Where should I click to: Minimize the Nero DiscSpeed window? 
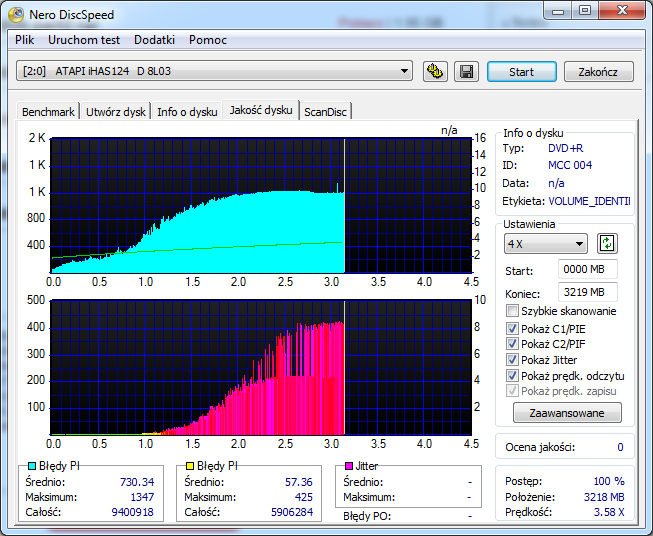coord(558,10)
